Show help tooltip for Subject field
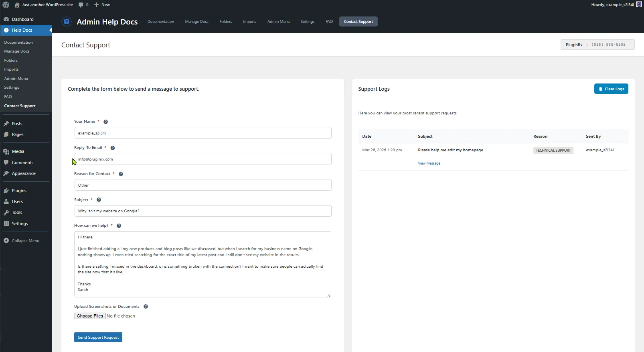 (99, 200)
